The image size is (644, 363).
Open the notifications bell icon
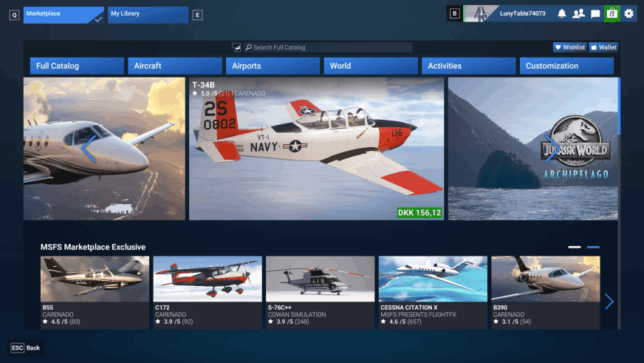click(562, 13)
